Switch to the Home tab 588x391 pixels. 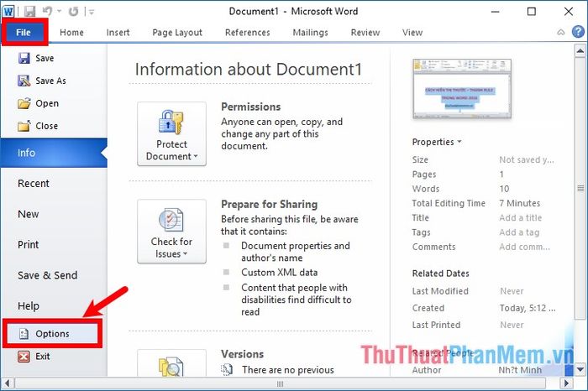pos(71,33)
